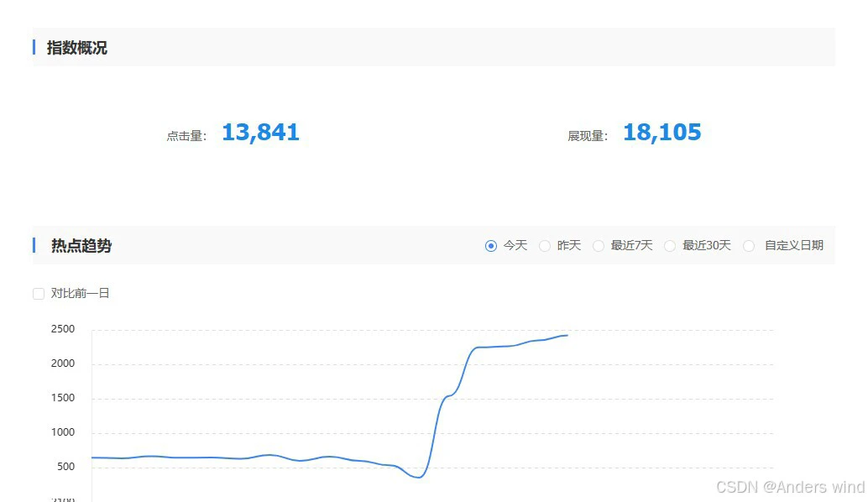This screenshot has height=502, width=868.
Task: Click the lowest dip of the trend line
Action: click(418, 477)
